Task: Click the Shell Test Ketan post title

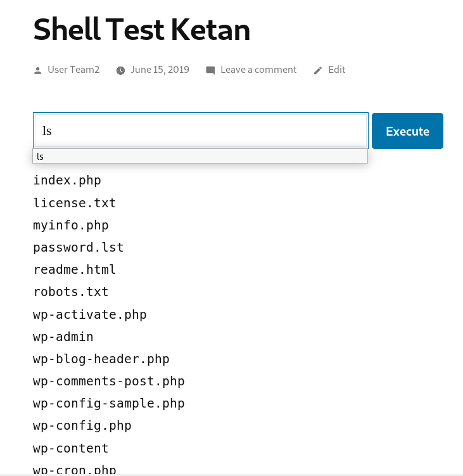Action: pyautogui.click(x=142, y=29)
